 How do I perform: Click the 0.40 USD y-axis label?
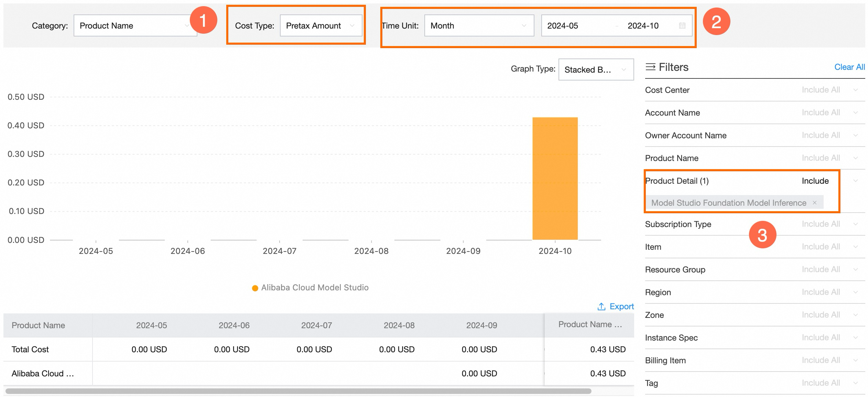(26, 126)
